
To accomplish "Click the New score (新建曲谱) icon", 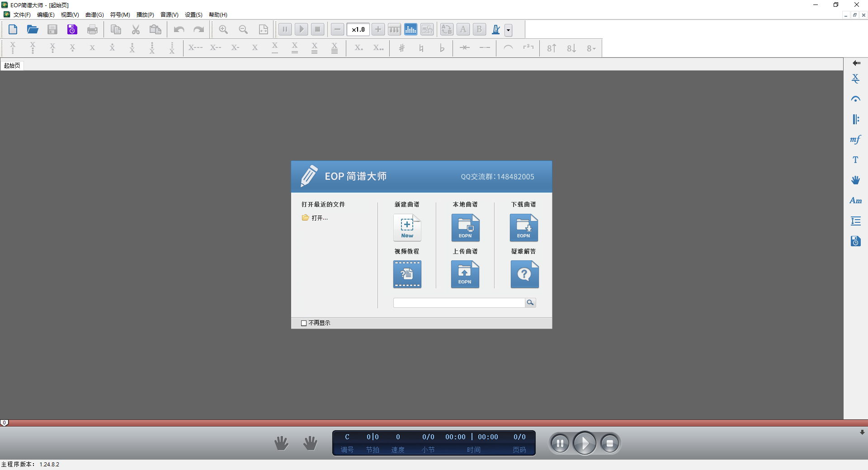I will pyautogui.click(x=407, y=228).
